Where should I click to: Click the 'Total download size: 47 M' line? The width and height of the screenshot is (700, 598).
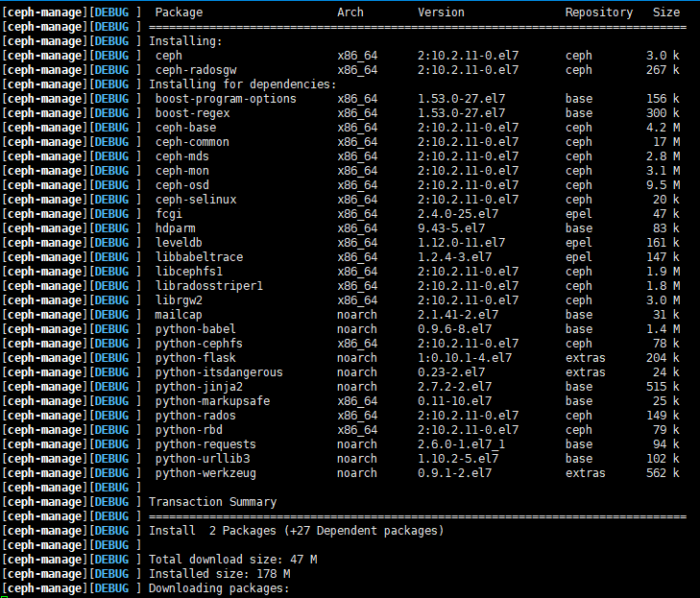click(x=233, y=560)
